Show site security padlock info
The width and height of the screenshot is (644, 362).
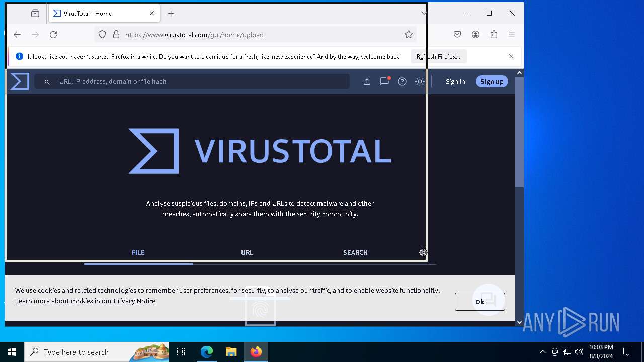coord(116,35)
